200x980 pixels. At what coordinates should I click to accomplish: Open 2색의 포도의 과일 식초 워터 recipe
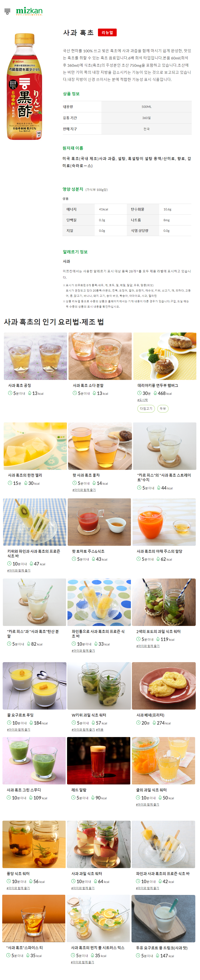tap(164, 602)
